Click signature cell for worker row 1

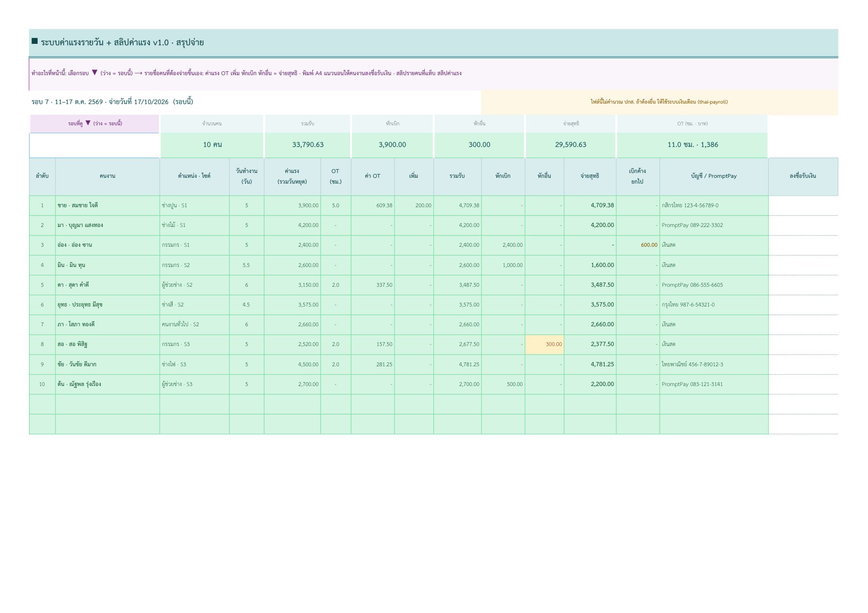click(x=803, y=205)
